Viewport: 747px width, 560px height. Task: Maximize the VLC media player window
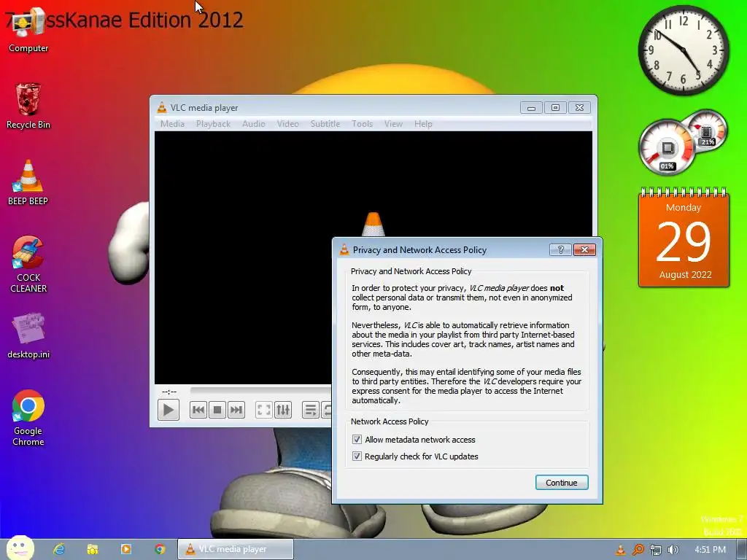[x=555, y=108]
